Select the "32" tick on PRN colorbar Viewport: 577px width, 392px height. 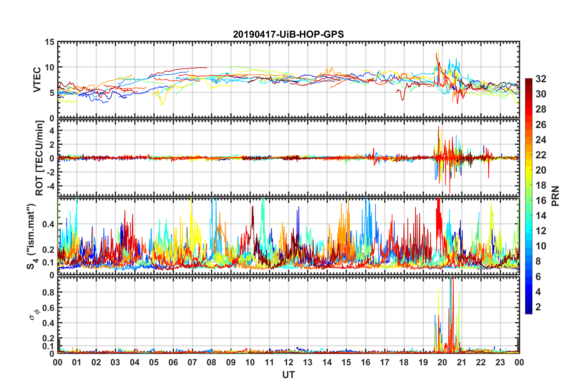[541, 79]
